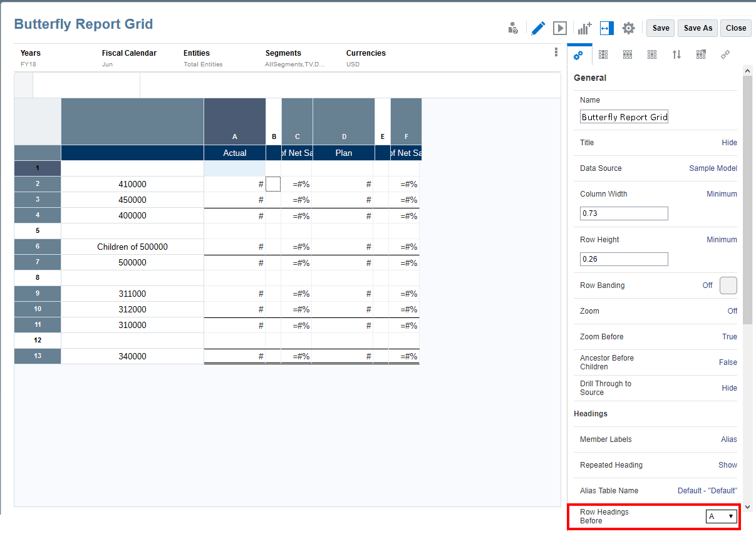The width and height of the screenshot is (756, 534).
Task: Open the link properties tab icon
Action: tap(725, 54)
